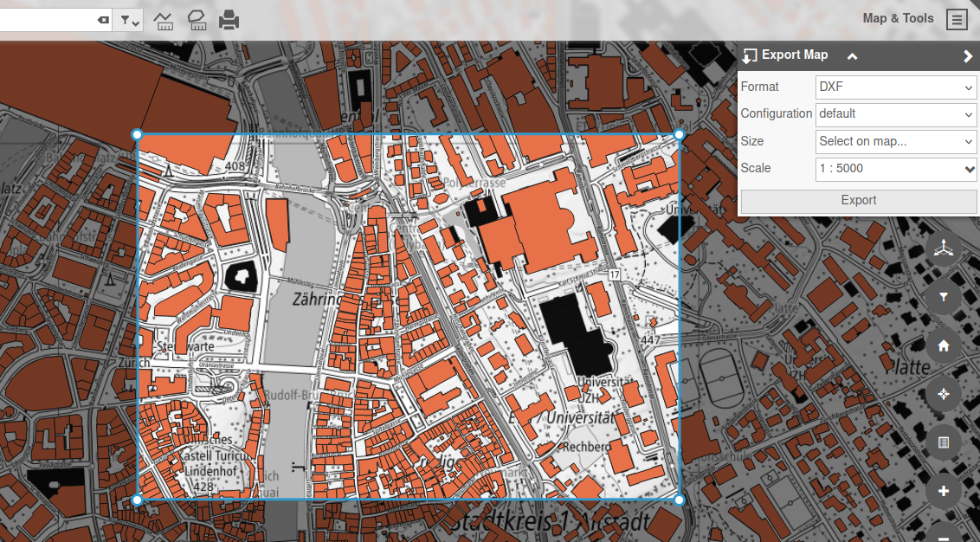Open the print tool in the toolbar
Image resolution: width=980 pixels, height=542 pixels.
click(x=229, y=20)
